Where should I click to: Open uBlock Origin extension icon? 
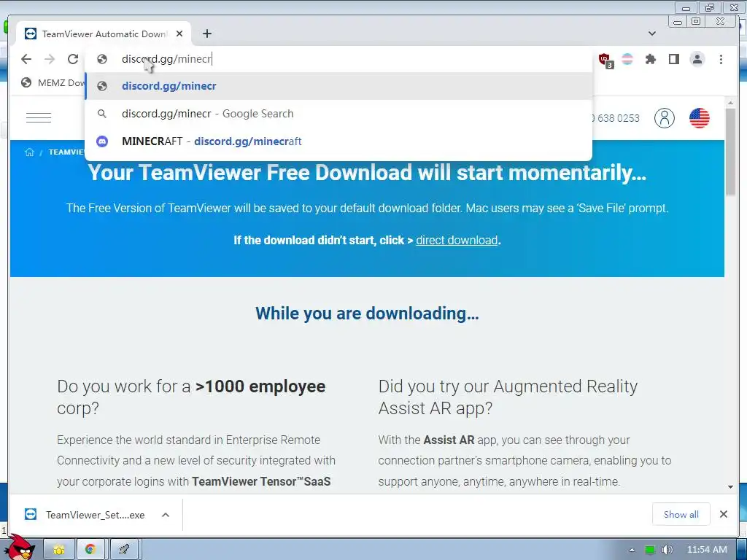click(605, 60)
